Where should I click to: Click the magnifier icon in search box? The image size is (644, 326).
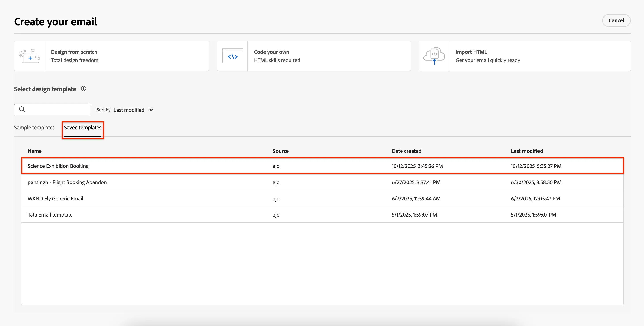(22, 109)
